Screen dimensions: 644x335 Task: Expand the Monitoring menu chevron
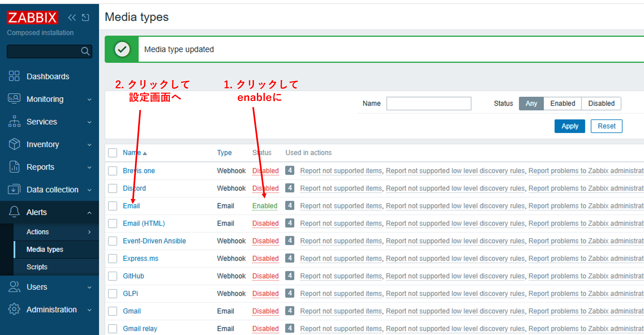[89, 99]
